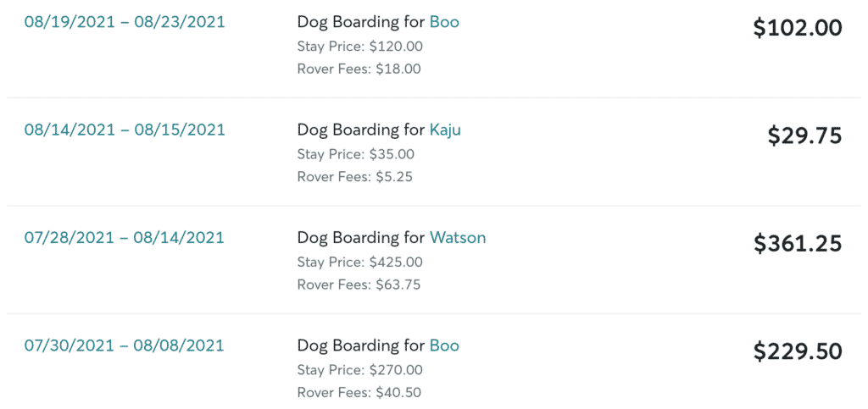Click the Boo link in the $102.00 booking
The width and height of the screenshot is (868, 409).
tap(444, 22)
